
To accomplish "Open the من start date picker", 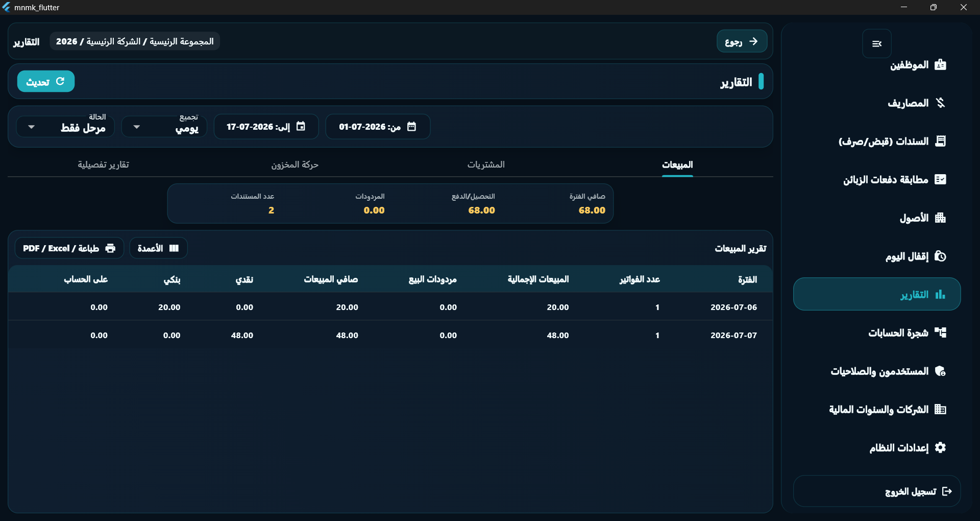I will point(378,127).
